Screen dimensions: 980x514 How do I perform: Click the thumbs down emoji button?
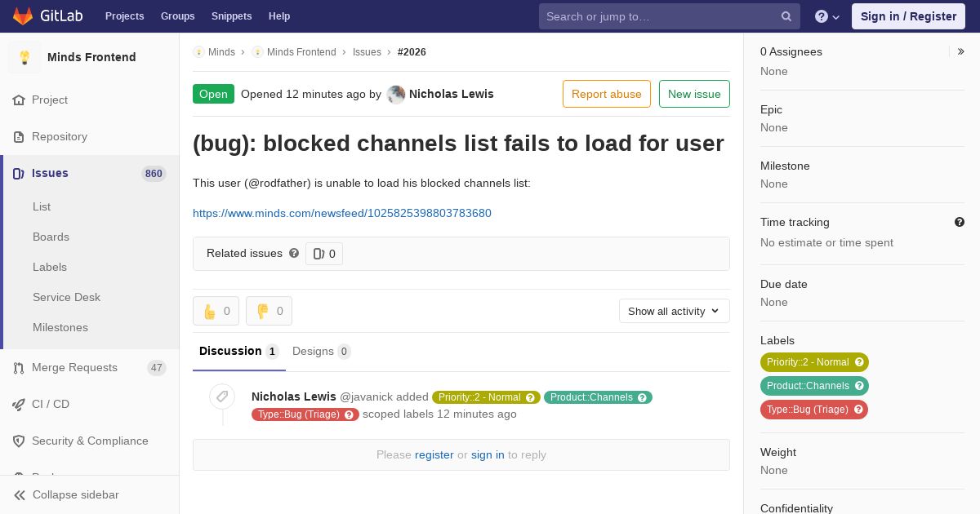pyautogui.click(x=269, y=311)
